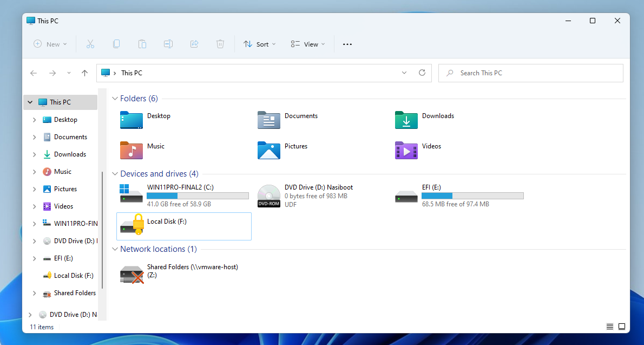Select the disconnected Shared Folders (Z:) icon

point(132,274)
